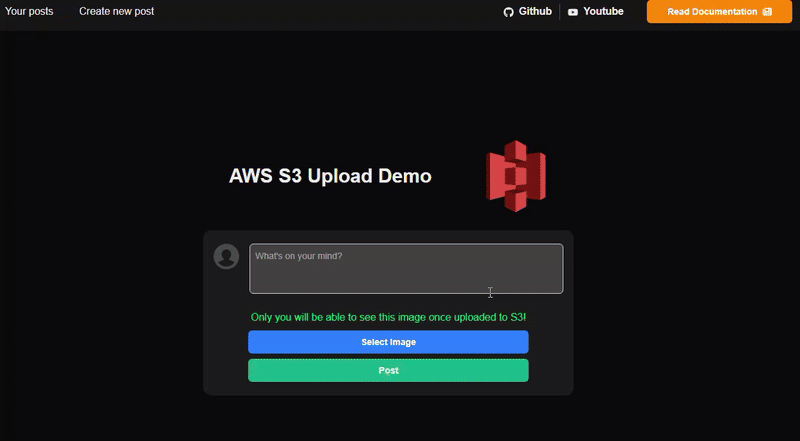Open the Youtube link text
Viewport: 800px width, 441px height.
tap(604, 11)
